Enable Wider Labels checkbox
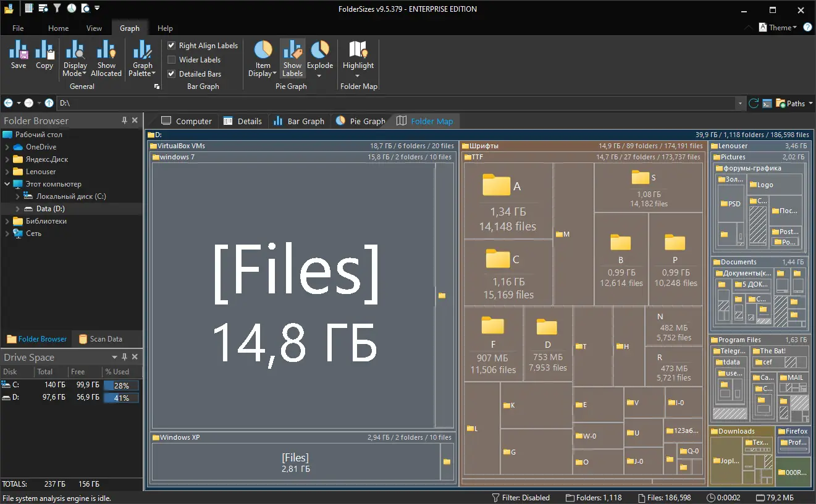This screenshot has height=504, width=816. point(172,59)
